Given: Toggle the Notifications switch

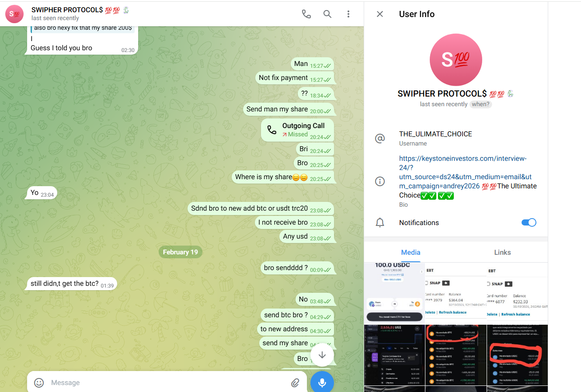Looking at the screenshot, I should (529, 222).
